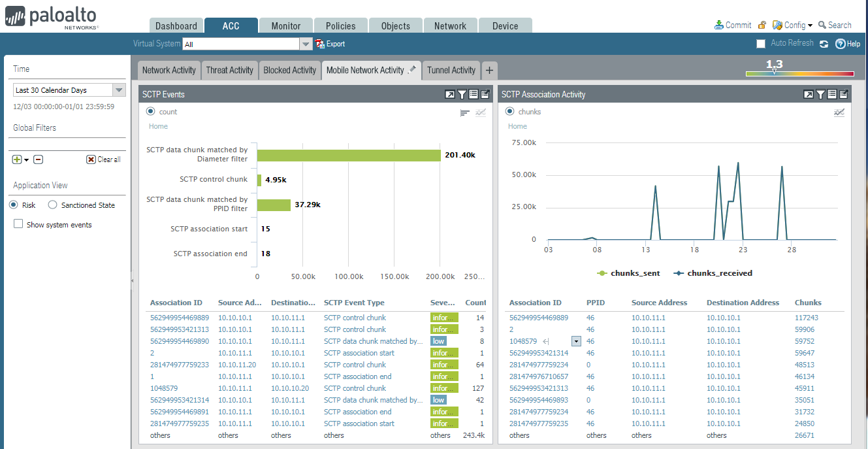The width and height of the screenshot is (868, 449).
Task: Click the manual refresh icon
Action: point(824,44)
